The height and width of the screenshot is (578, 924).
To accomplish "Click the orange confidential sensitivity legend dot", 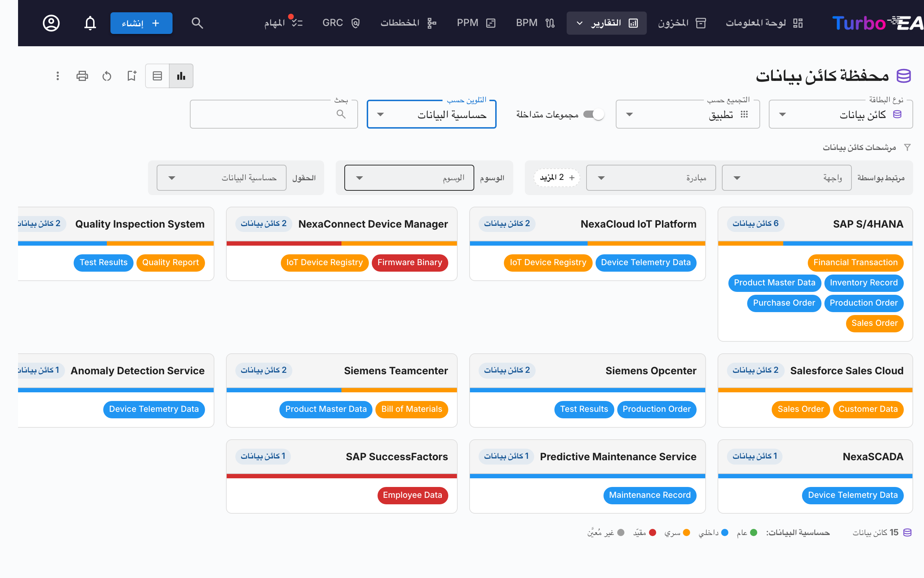I will (x=687, y=532).
